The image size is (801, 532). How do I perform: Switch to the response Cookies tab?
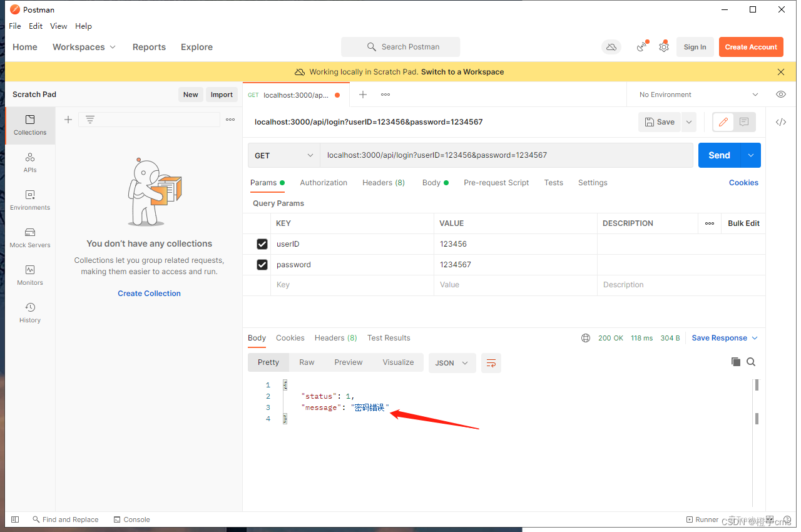click(290, 338)
